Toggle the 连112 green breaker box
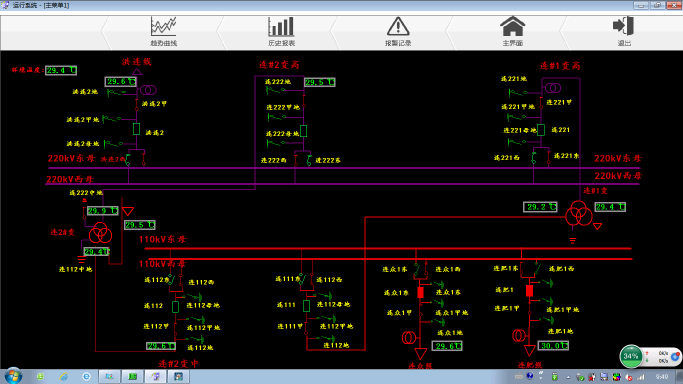The height and width of the screenshot is (384, 683). click(176, 307)
